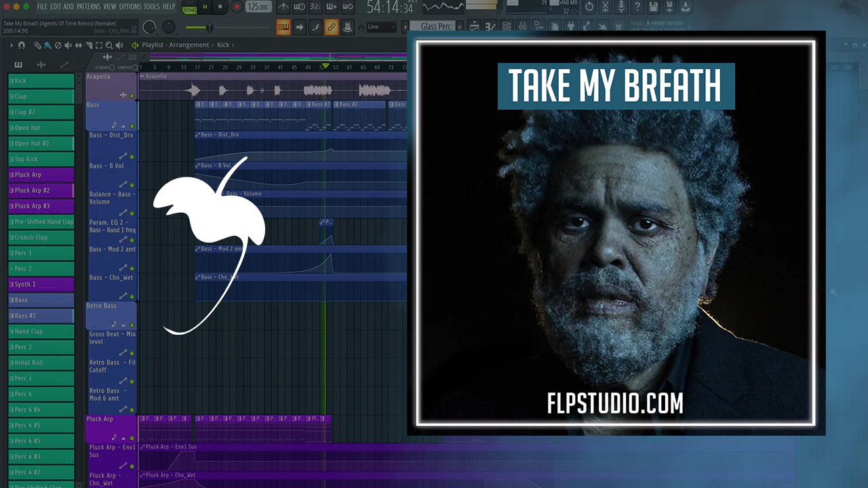Select the playlist Mute tool
The image size is (868, 488).
click(68, 45)
